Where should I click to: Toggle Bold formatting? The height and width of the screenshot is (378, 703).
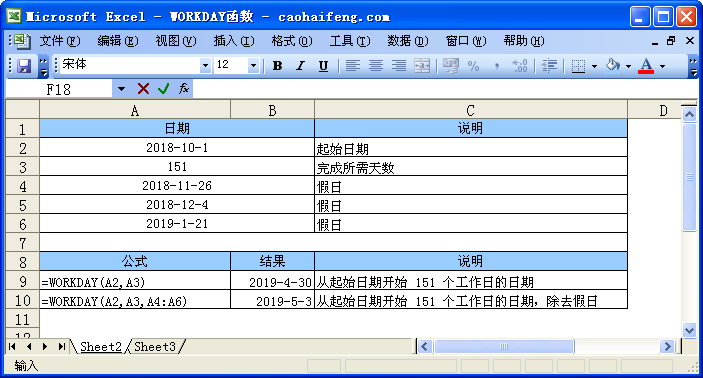coord(278,66)
